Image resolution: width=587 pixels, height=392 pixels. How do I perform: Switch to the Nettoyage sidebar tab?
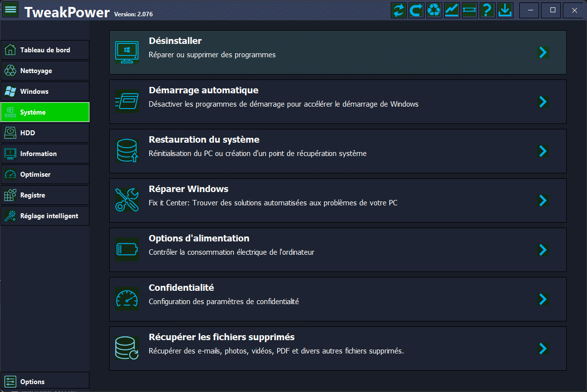[x=45, y=71]
